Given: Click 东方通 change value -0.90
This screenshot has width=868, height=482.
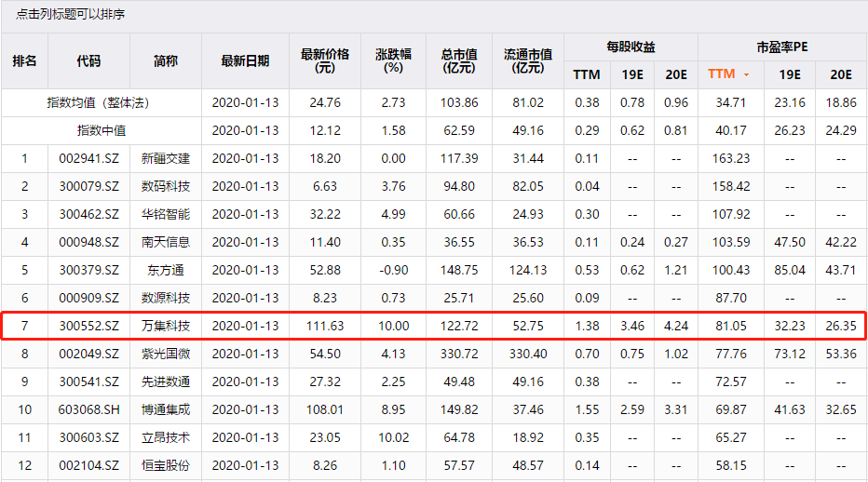Looking at the screenshot, I should [393, 270].
